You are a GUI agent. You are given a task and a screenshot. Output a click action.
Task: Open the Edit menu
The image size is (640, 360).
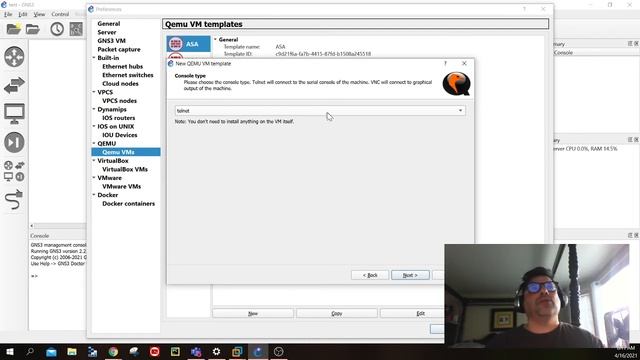pos(22,14)
